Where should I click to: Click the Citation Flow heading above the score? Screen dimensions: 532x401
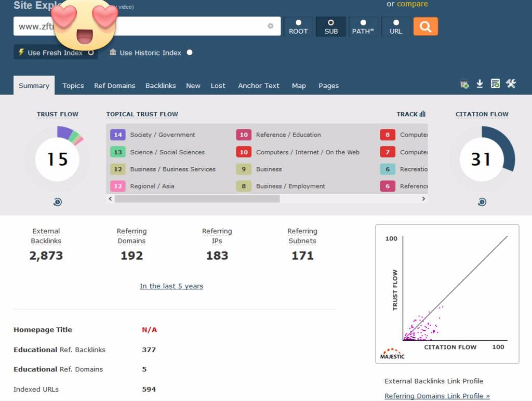coord(482,114)
